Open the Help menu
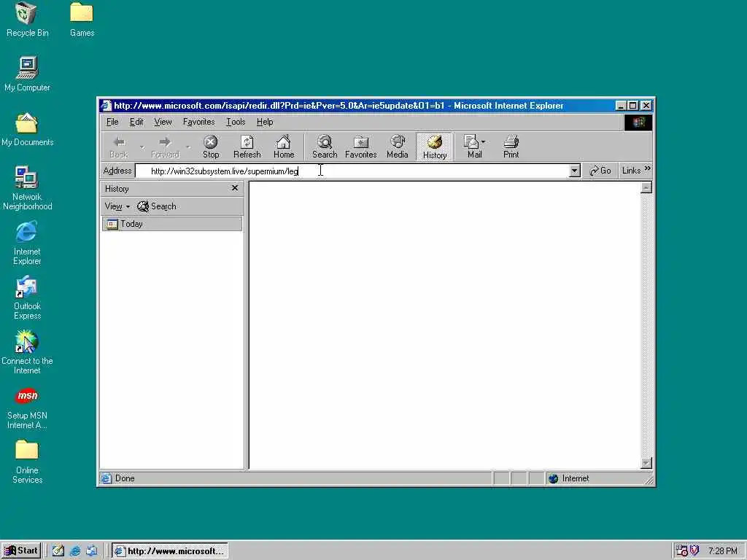Image resolution: width=747 pixels, height=560 pixels. coord(265,122)
